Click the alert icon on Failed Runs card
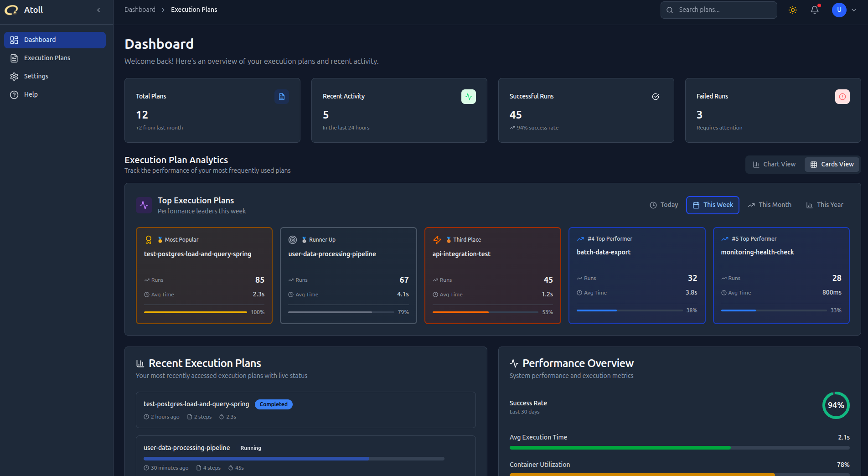This screenshot has height=476, width=868. click(x=842, y=97)
